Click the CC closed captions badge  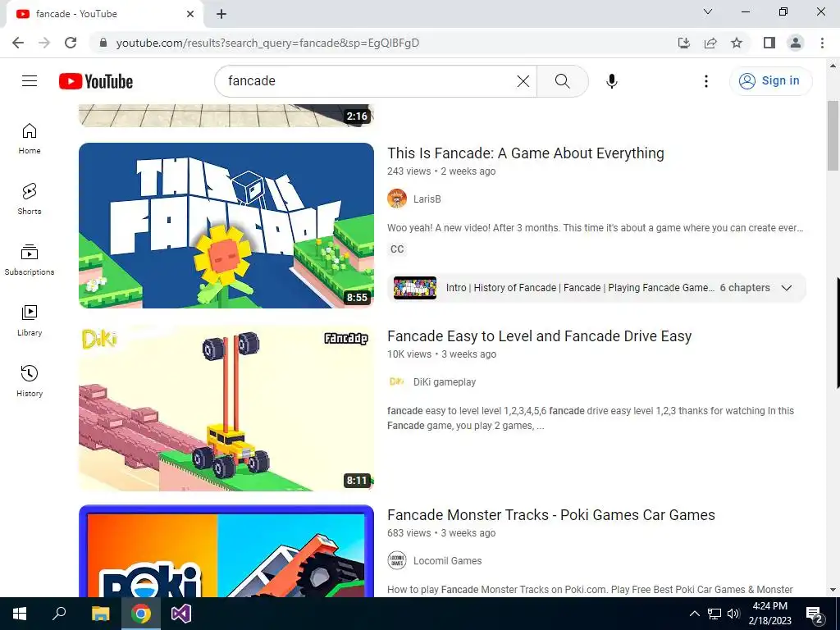pyautogui.click(x=398, y=249)
